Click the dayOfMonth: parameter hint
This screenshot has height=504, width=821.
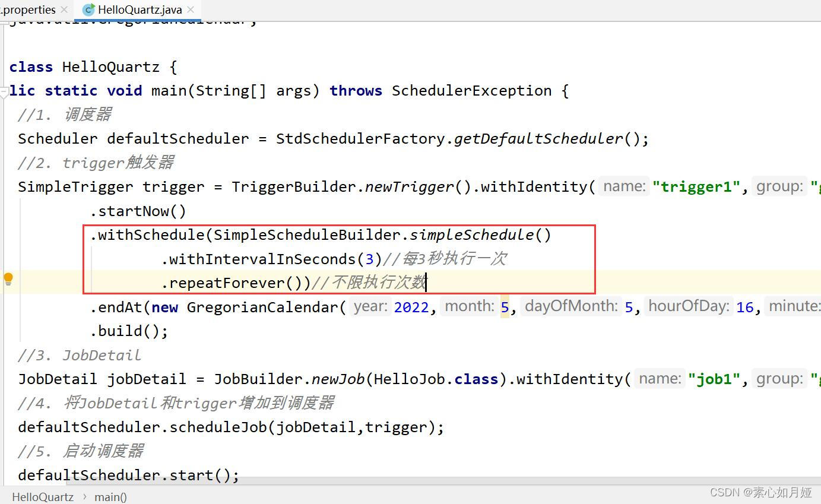pyautogui.click(x=571, y=306)
